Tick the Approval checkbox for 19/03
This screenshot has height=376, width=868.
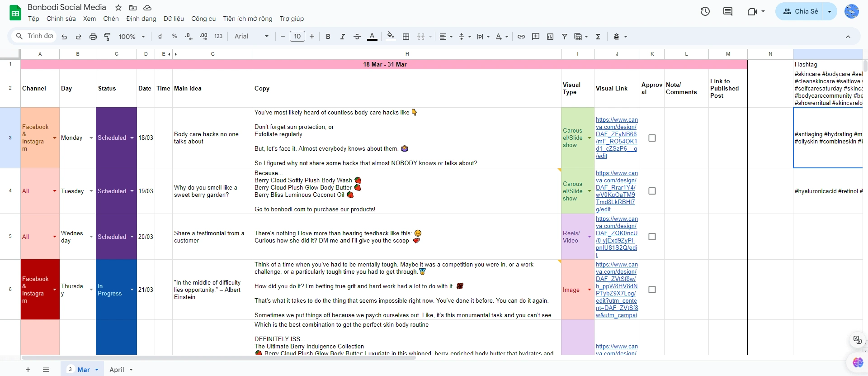click(x=652, y=191)
